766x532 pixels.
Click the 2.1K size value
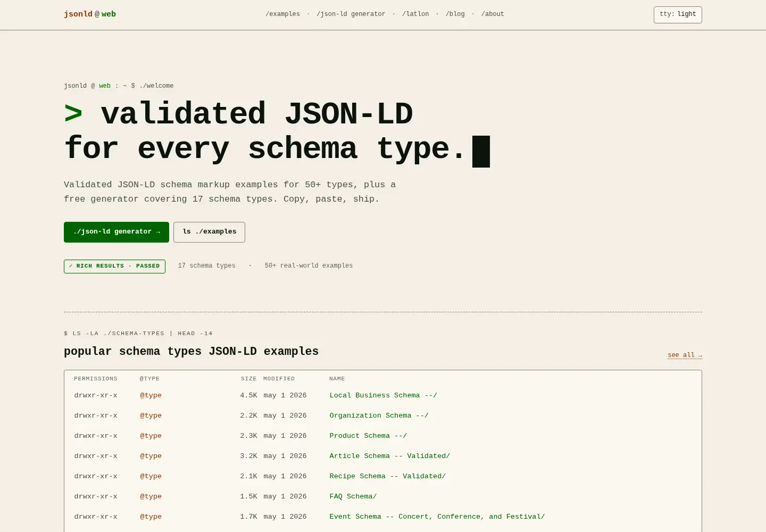pyautogui.click(x=248, y=476)
